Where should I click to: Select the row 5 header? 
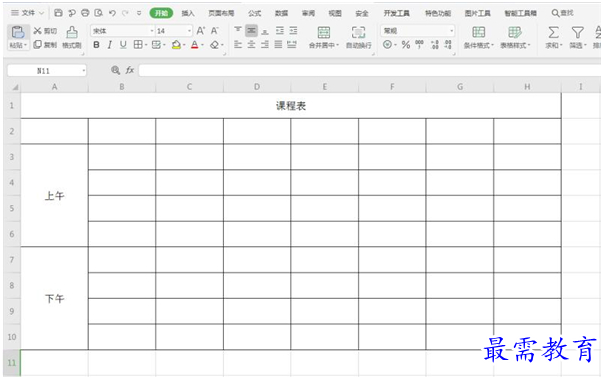tap(12, 208)
